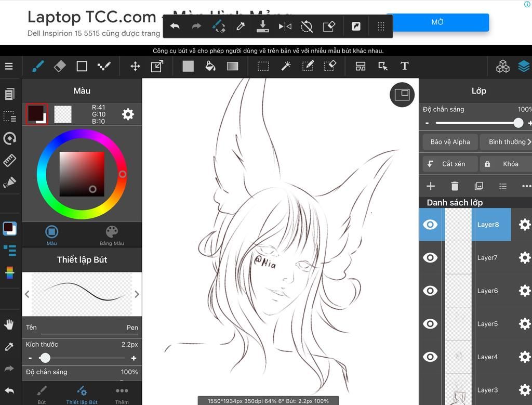Open the ruler tool in left sidebar
This screenshot has height=405, width=532.
point(9,160)
